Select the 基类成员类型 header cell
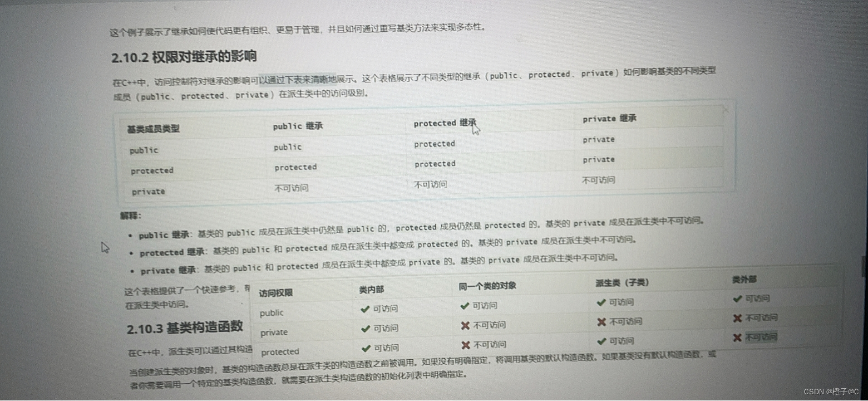Screen dimensions: 868x401 [x=154, y=129]
